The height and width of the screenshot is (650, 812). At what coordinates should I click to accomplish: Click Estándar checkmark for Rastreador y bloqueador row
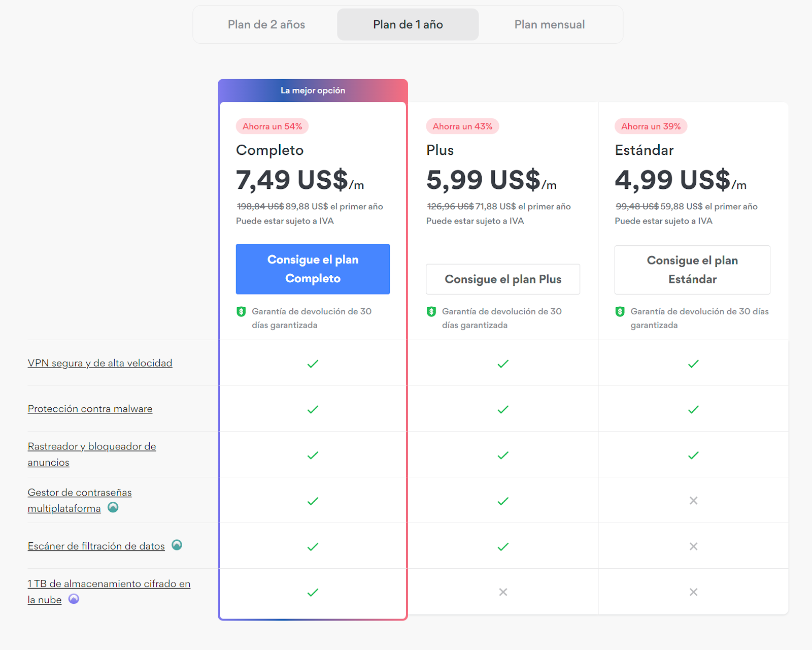[693, 455]
